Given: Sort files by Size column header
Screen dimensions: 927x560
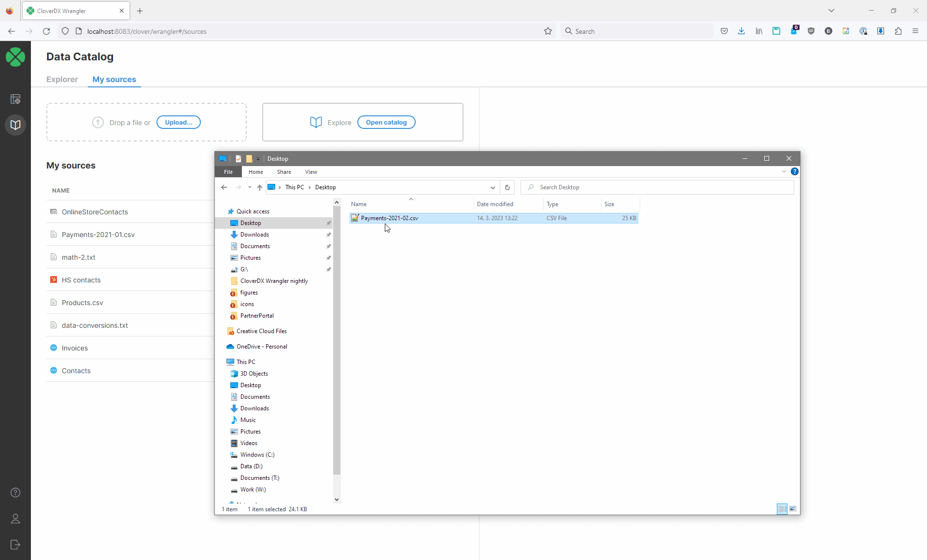Looking at the screenshot, I should point(620,204).
